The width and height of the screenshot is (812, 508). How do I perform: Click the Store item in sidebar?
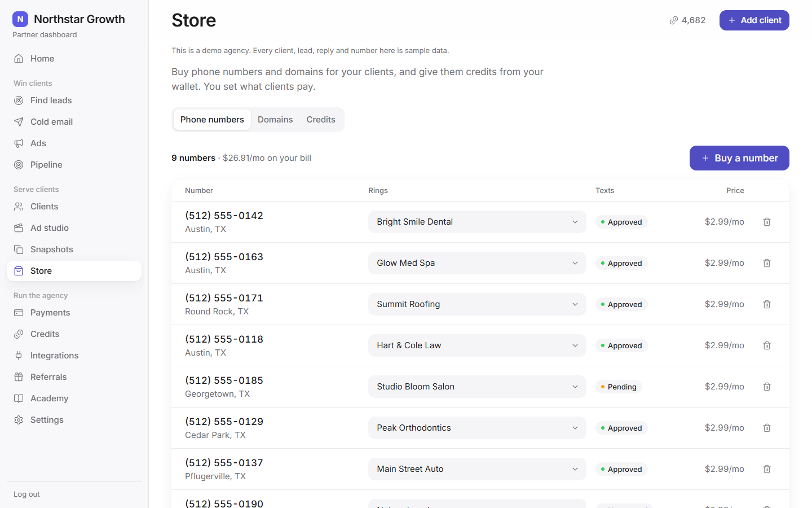tap(74, 271)
